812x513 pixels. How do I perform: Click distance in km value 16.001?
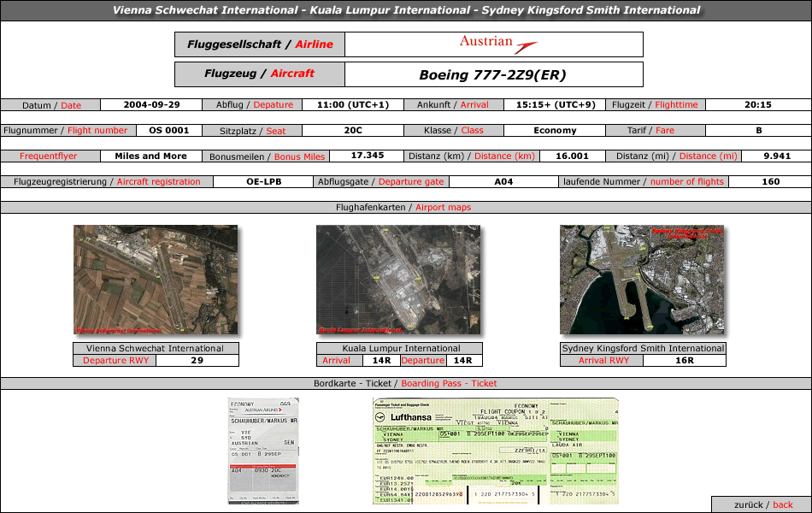572,156
